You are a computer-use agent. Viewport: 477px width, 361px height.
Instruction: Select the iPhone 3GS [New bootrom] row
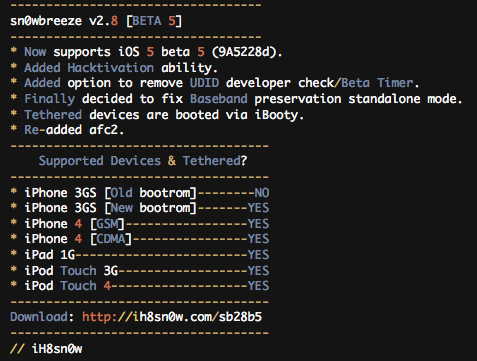pyautogui.click(x=140, y=208)
